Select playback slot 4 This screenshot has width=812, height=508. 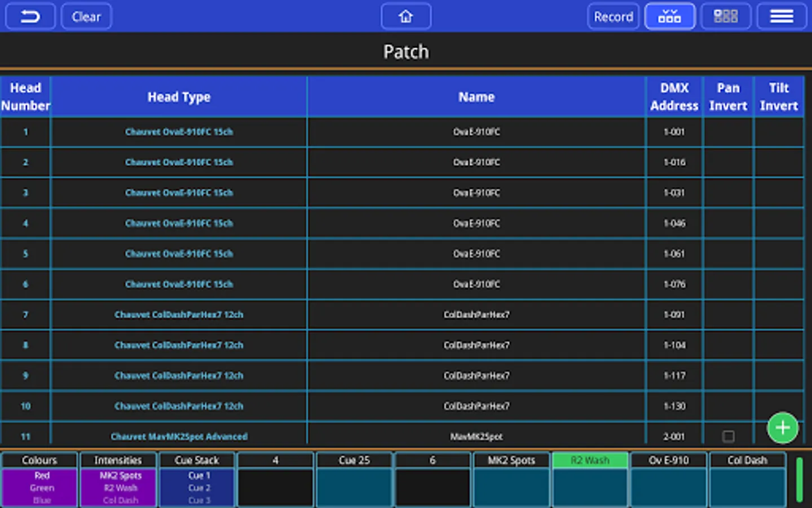coord(275,460)
